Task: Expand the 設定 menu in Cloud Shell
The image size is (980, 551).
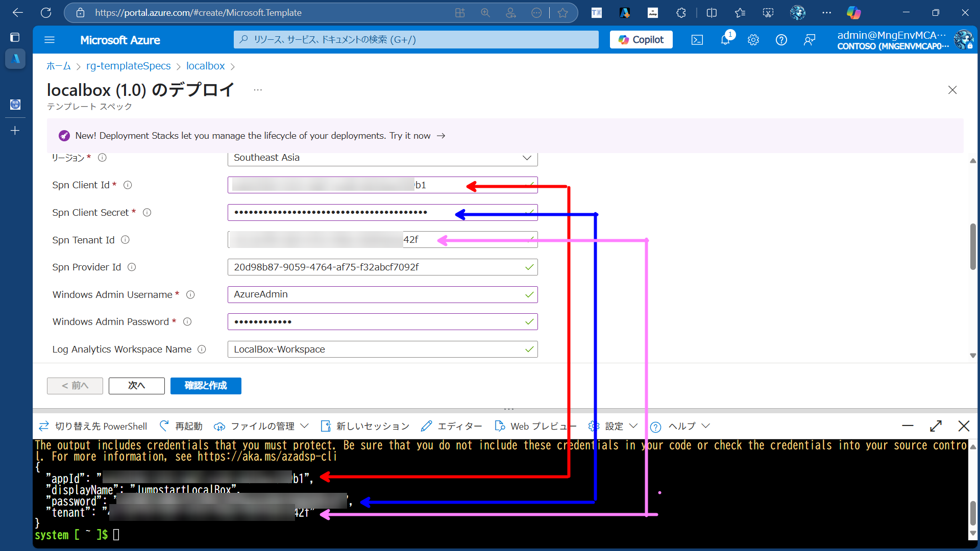Action: 612,426
